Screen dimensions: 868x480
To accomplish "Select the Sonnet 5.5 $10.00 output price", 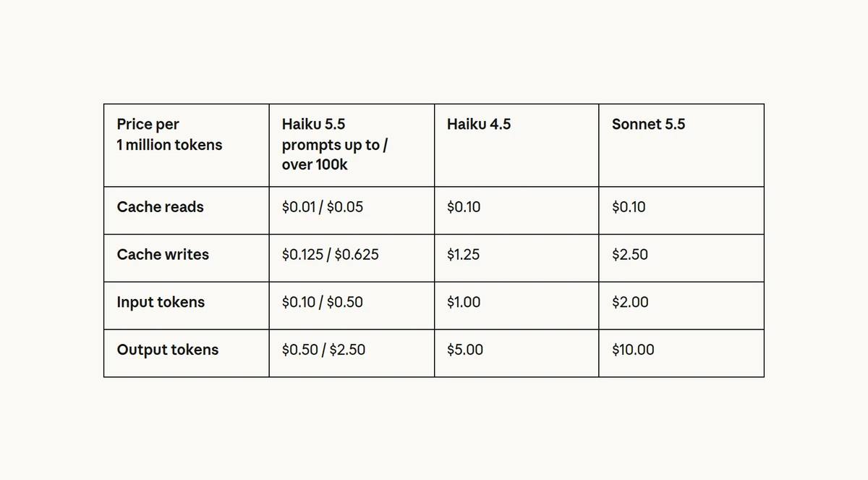I will [x=681, y=353].
